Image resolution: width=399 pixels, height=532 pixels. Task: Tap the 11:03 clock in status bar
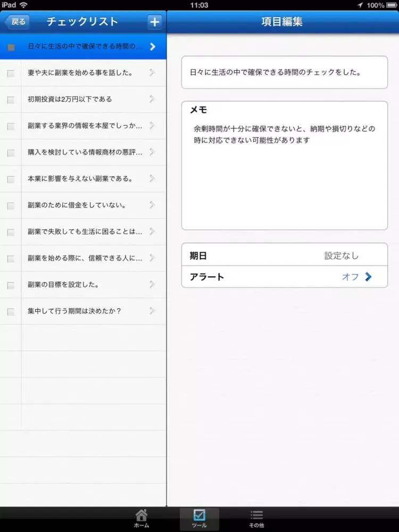point(199,5)
